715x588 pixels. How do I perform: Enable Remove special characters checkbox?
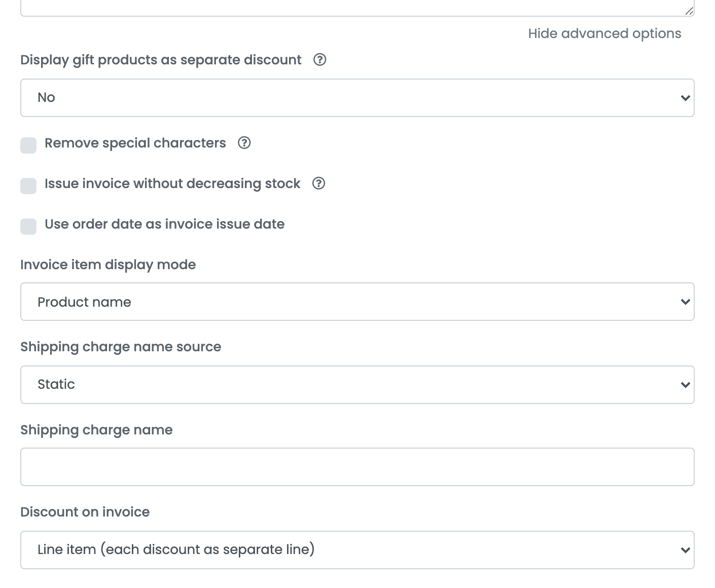tap(28, 145)
